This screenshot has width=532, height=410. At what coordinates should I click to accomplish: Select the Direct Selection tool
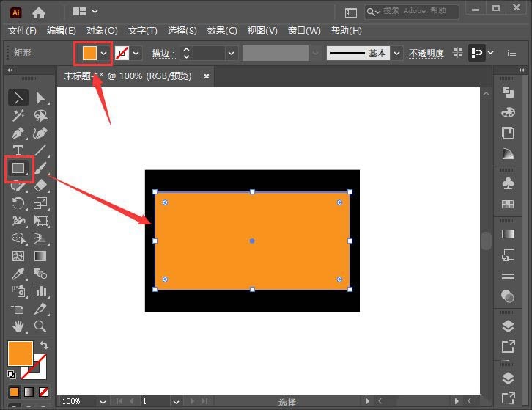coord(40,98)
